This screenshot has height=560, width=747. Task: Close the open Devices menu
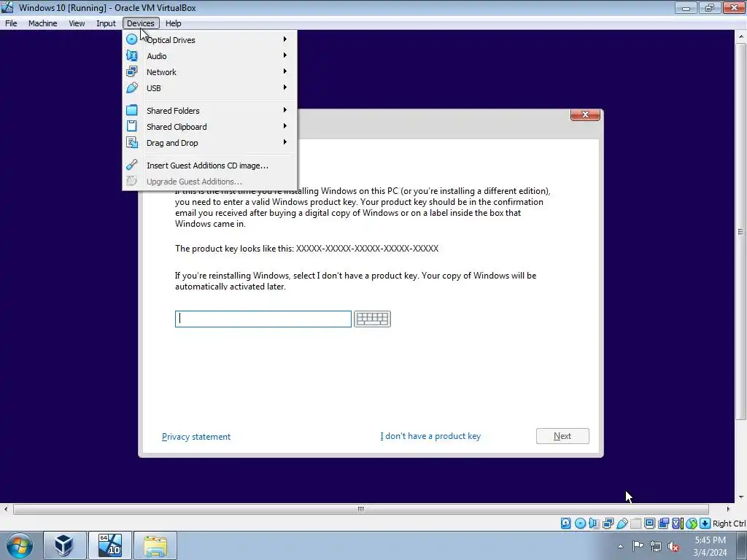141,23
